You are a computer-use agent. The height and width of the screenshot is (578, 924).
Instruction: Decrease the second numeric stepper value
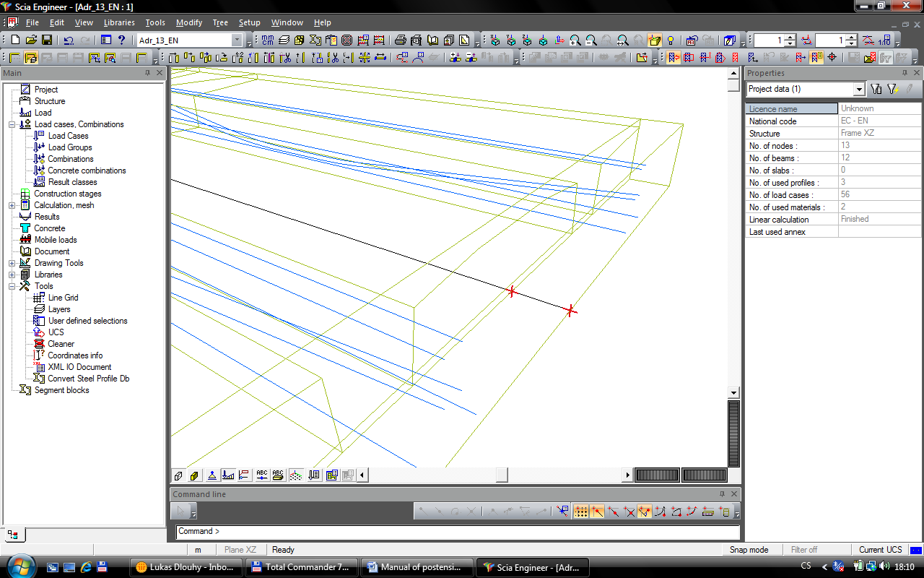851,44
